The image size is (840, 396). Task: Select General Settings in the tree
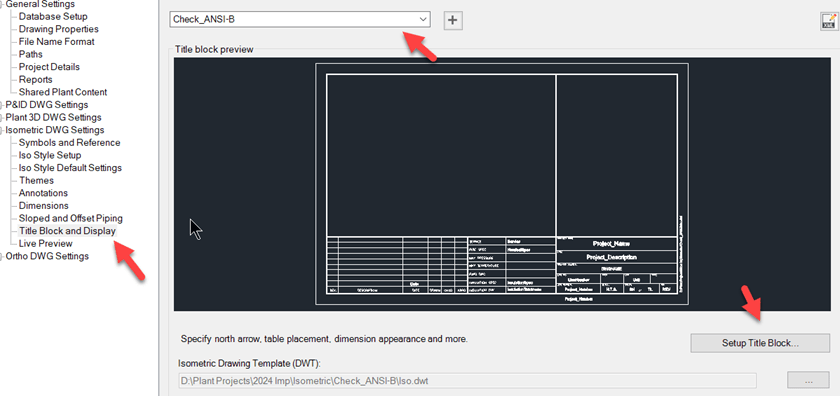coord(40,4)
